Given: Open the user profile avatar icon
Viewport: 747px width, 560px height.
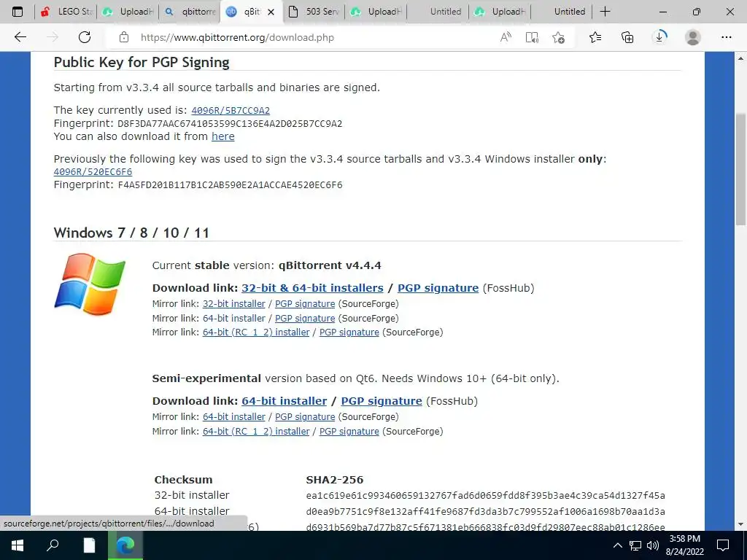Looking at the screenshot, I should tap(693, 37).
